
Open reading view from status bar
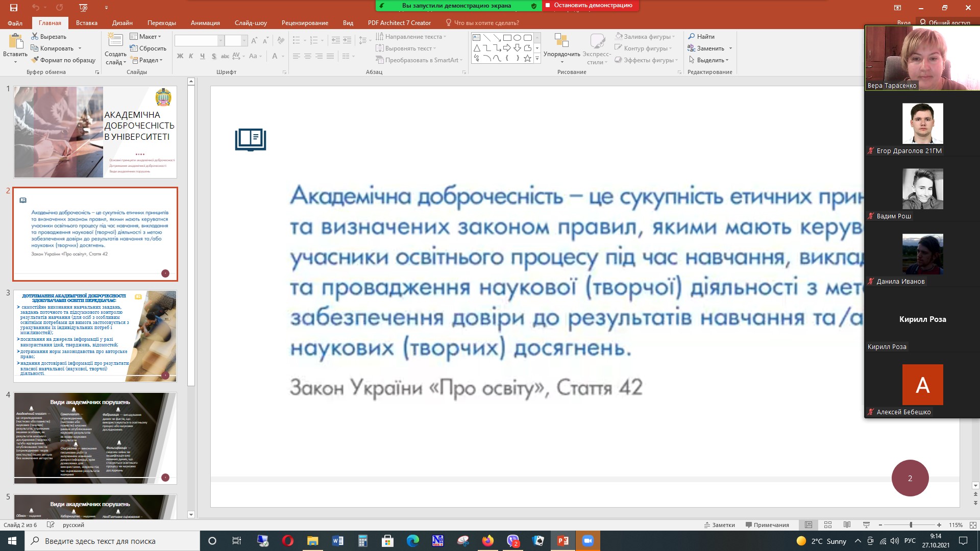click(x=847, y=525)
